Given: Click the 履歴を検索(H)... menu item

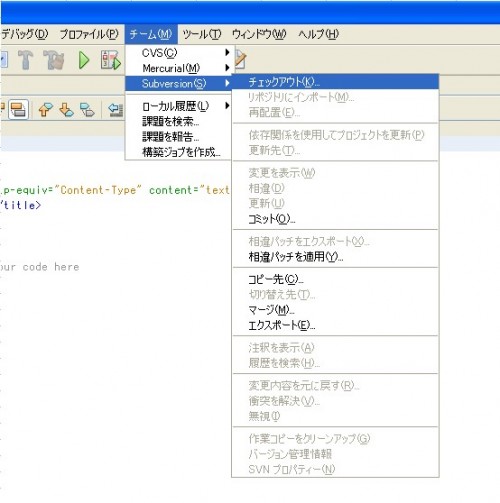Looking at the screenshot, I should tap(335, 363).
